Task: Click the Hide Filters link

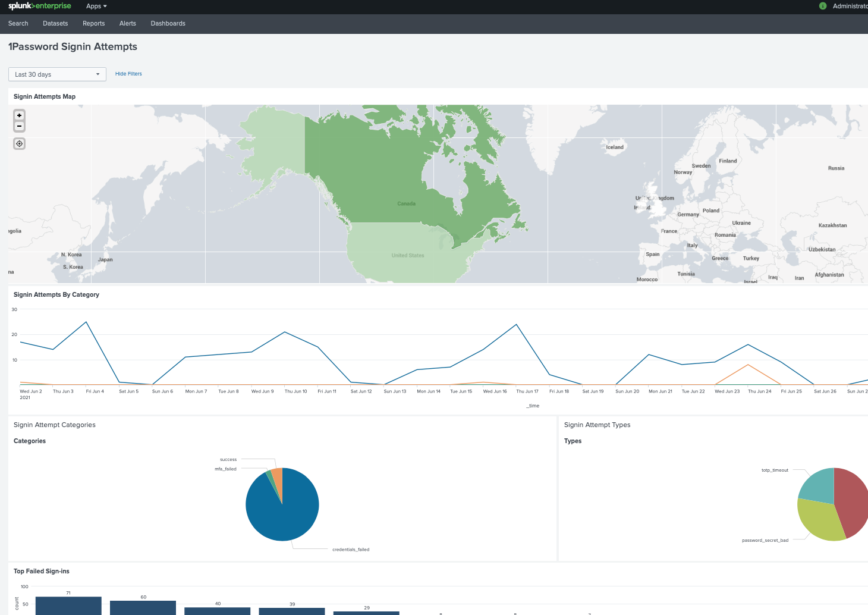Action: 128,74
